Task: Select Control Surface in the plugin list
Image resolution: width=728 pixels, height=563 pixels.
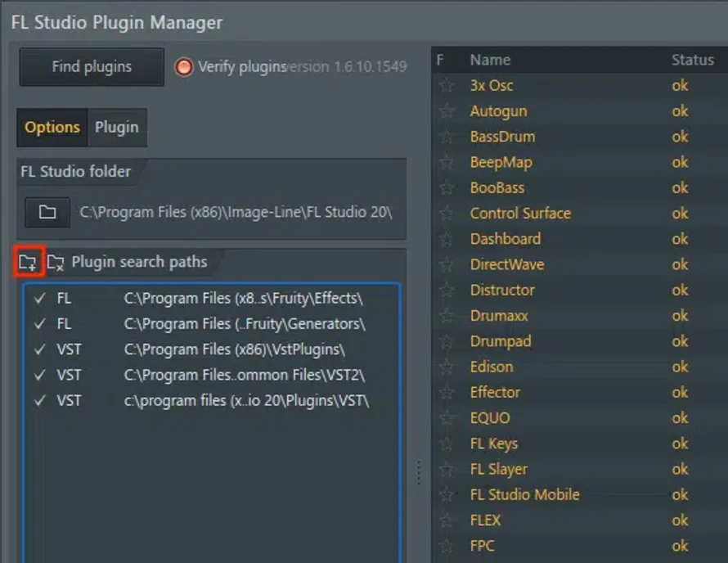Action: [x=520, y=214]
